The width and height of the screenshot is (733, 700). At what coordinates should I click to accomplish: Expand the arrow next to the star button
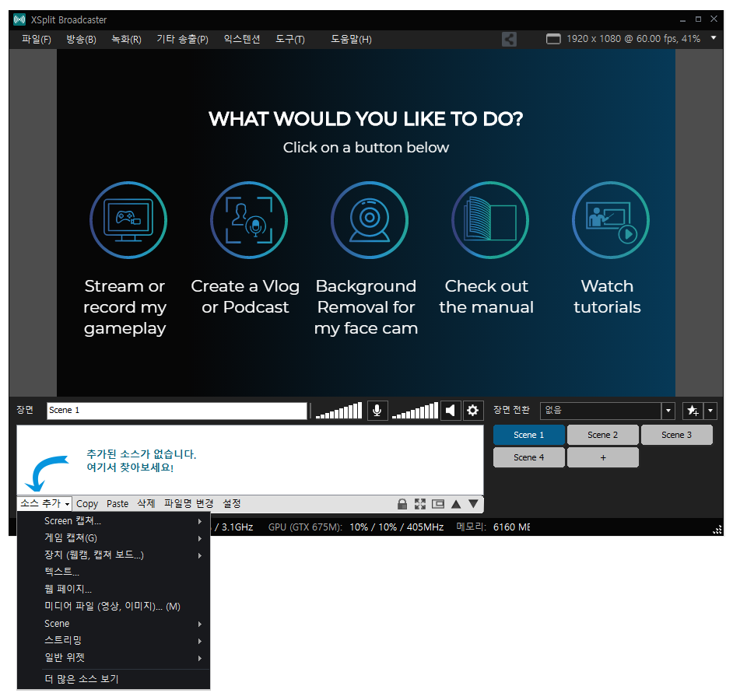point(710,411)
